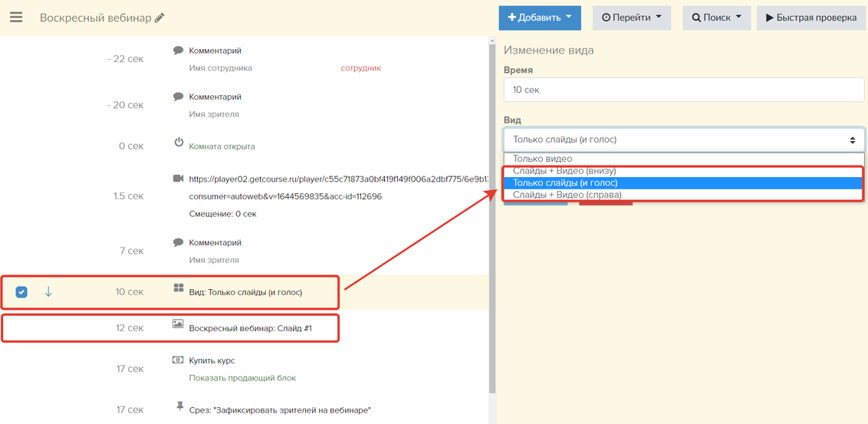Screen dimensions: 868x424
Task: Expand the Перейти dropdown
Action: pos(631,18)
